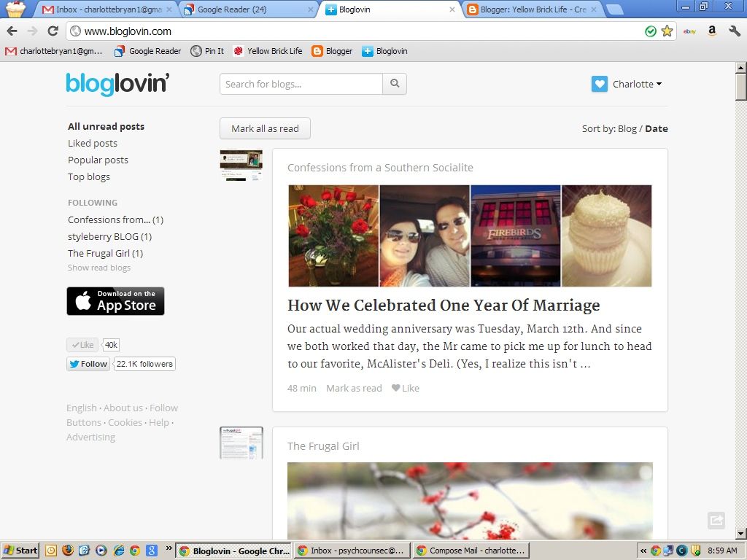Viewport: 747px width, 560px height.
Task: Click the green checkmark security icon
Action: [x=650, y=31]
